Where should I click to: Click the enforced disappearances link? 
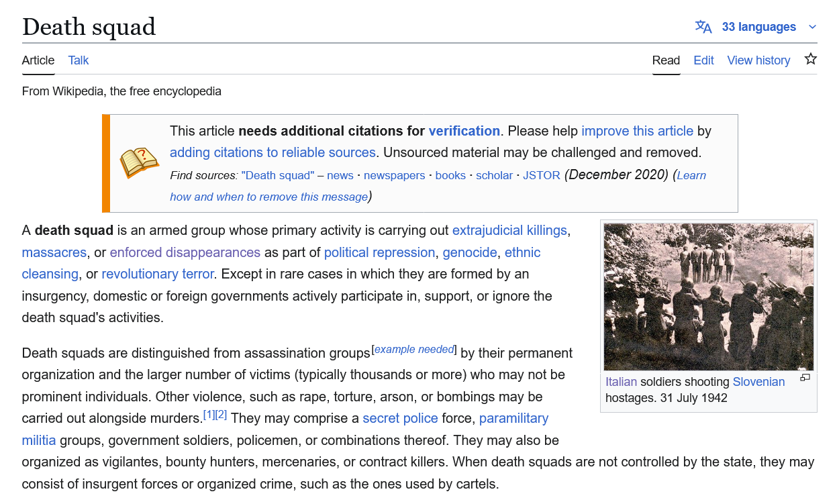[185, 252]
